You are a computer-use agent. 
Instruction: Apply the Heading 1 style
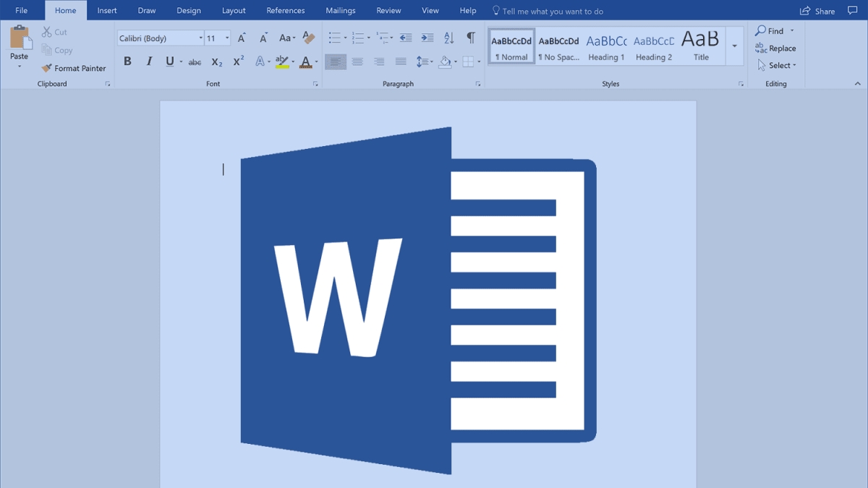coord(605,46)
